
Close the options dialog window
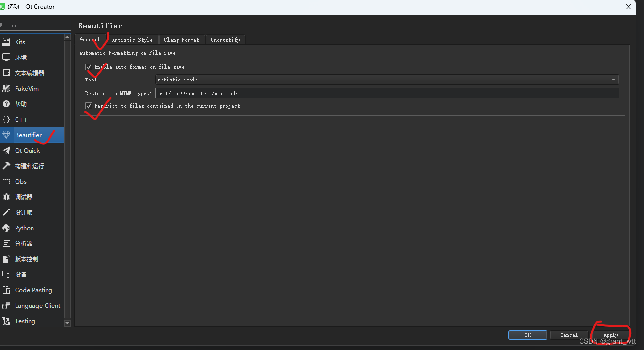pyautogui.click(x=628, y=7)
